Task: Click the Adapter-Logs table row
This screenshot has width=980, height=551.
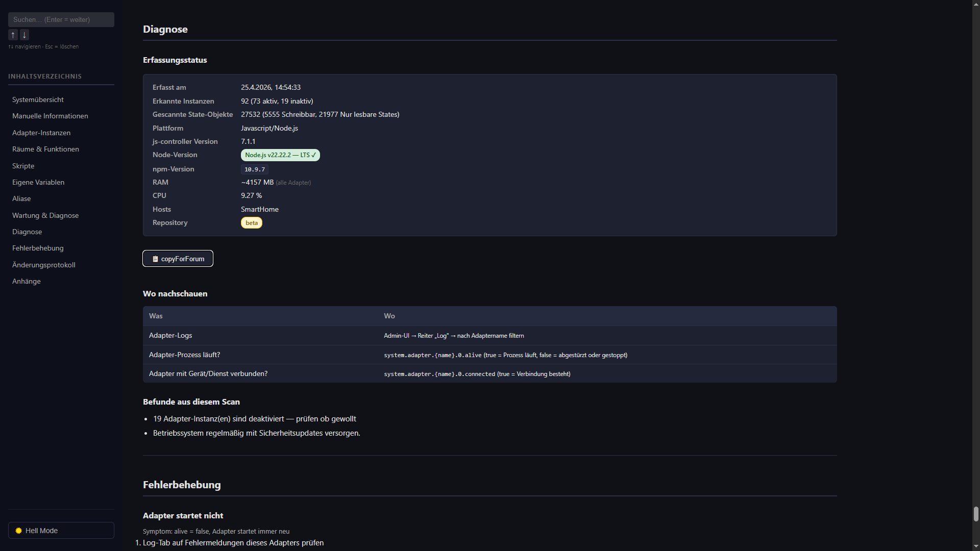Action: [x=490, y=335]
